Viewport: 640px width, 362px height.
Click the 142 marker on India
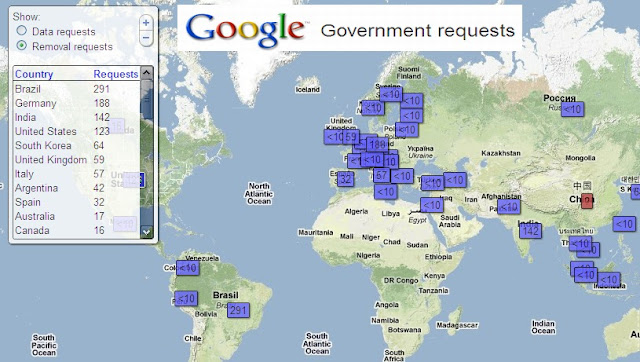point(531,231)
